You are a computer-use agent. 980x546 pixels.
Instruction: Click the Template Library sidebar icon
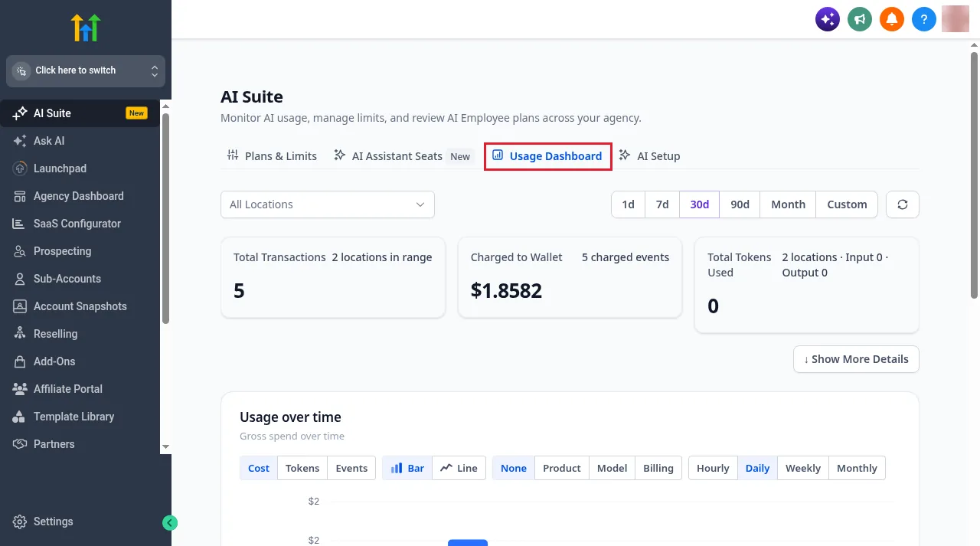[20, 417]
